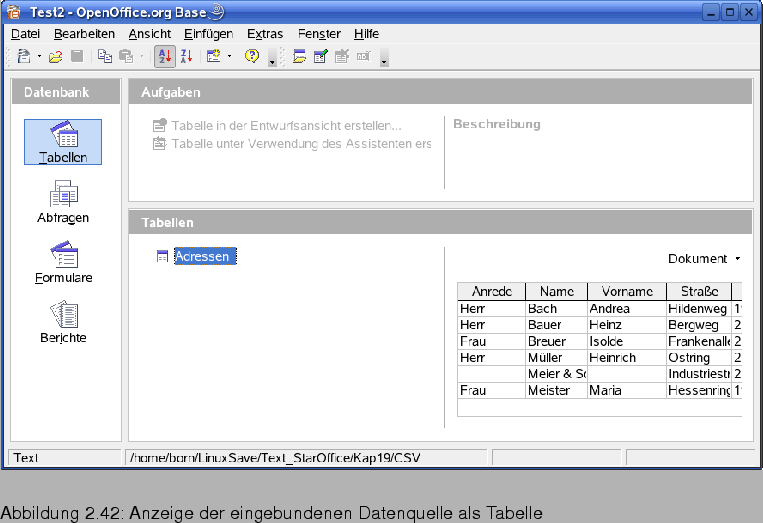Click the Copy toolbar icon

pyautogui.click(x=105, y=56)
